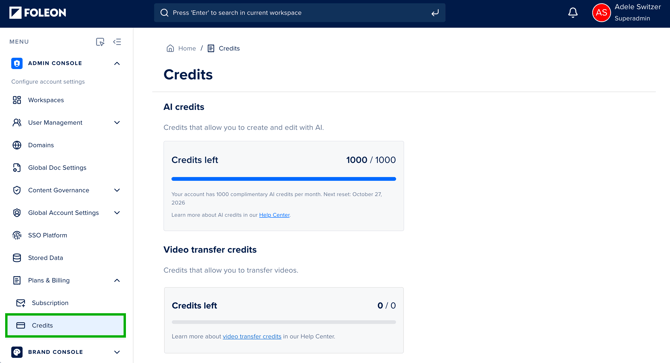The height and width of the screenshot is (363, 670).
Task: Click the enter arrow in search bar
Action: (x=435, y=13)
